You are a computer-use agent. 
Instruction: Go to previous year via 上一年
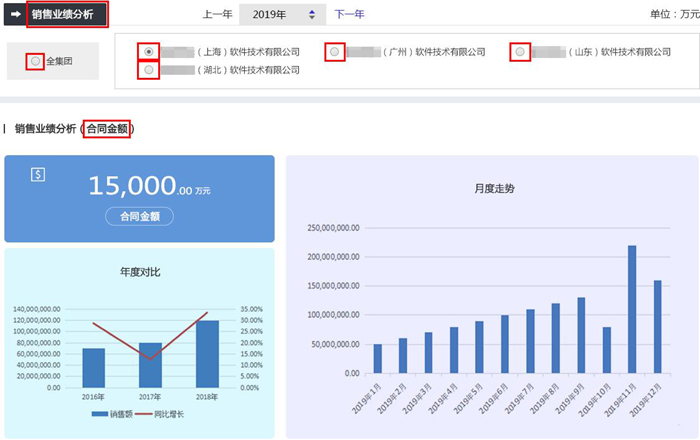point(218,14)
